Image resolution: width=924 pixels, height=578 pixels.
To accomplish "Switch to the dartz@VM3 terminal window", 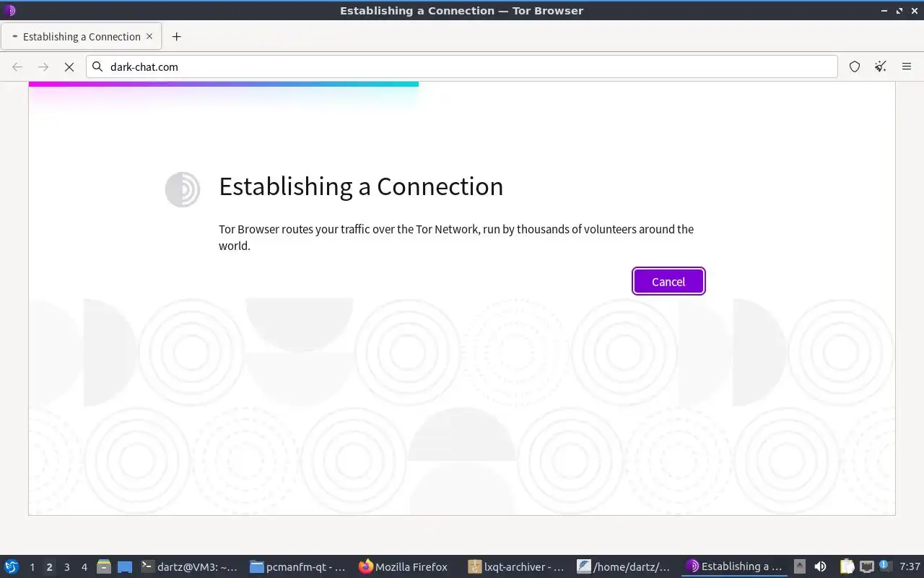I will pos(191,566).
